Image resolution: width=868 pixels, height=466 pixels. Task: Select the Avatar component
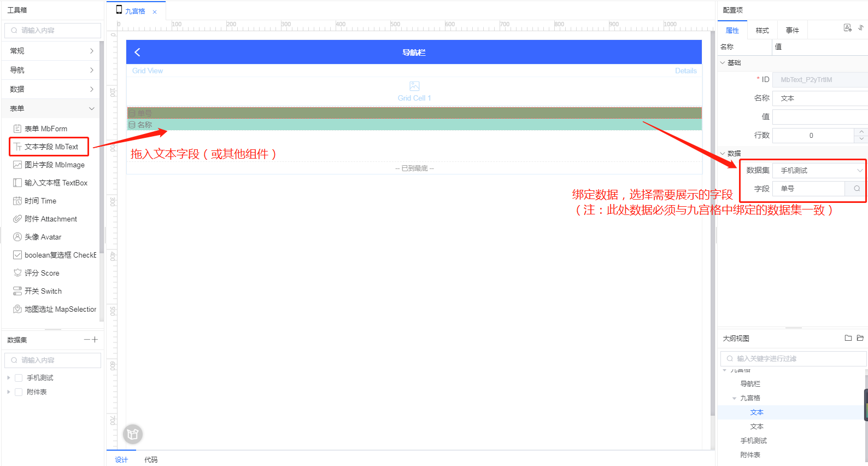pos(43,237)
